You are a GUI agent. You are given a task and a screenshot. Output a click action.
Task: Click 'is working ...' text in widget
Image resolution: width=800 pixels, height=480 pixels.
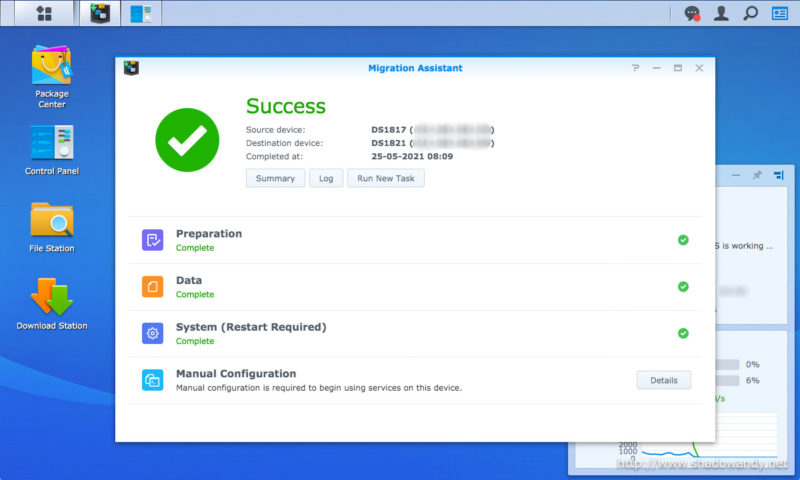pos(747,246)
